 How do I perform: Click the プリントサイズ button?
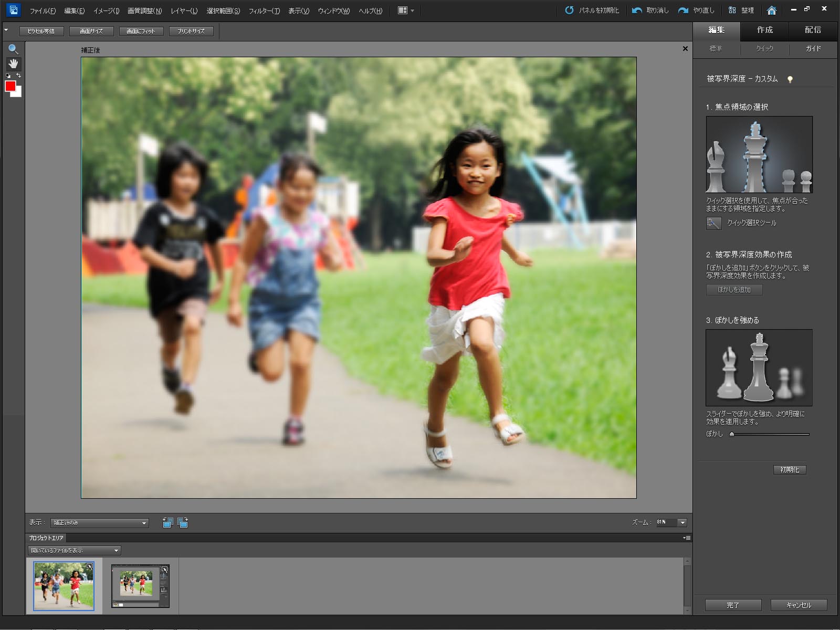click(x=191, y=31)
